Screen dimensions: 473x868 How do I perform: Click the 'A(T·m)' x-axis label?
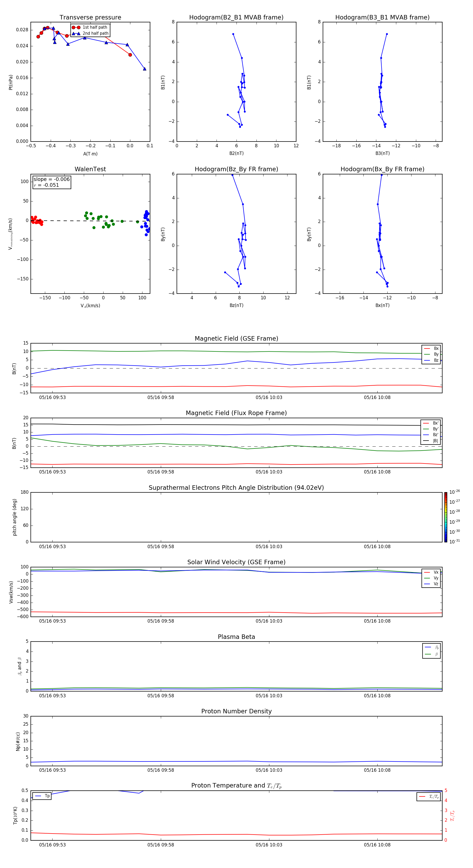(x=90, y=154)
